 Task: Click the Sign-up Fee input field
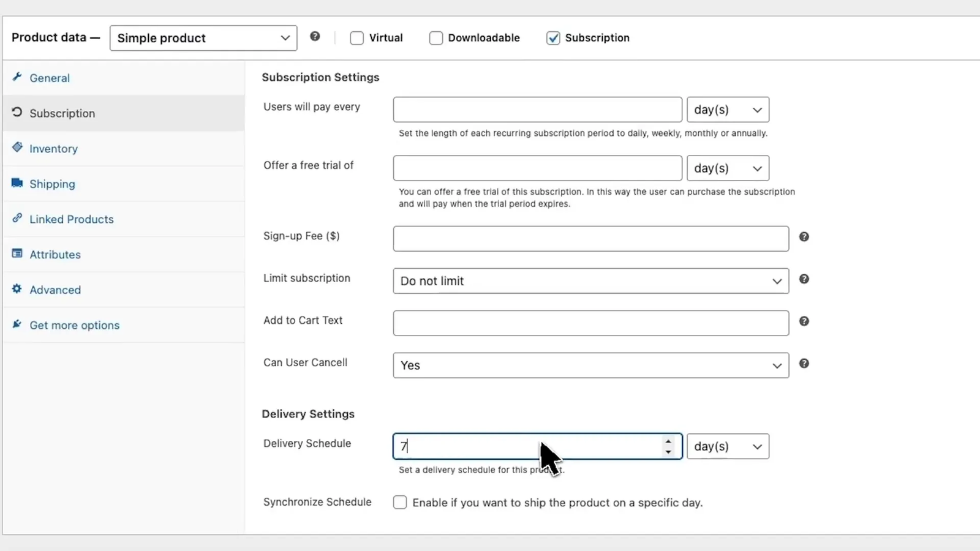(x=591, y=239)
